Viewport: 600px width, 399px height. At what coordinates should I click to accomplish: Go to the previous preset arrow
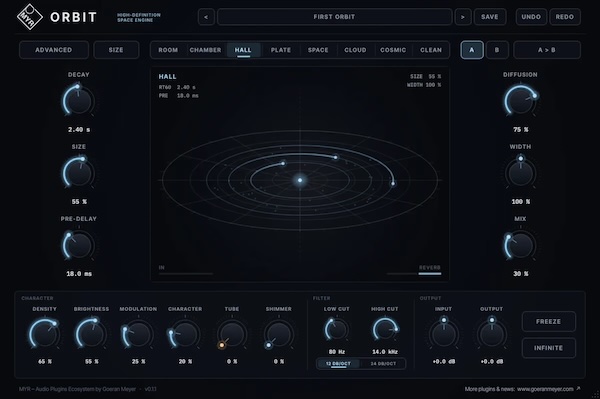[206, 17]
